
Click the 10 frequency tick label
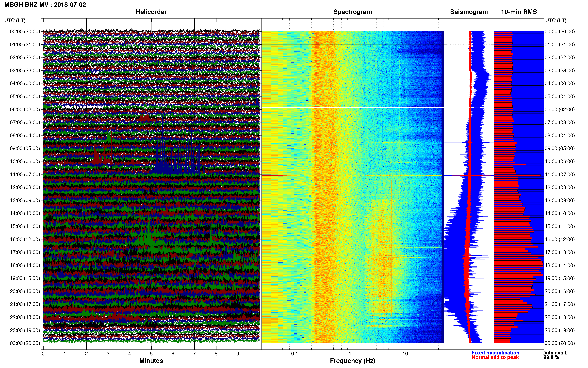pyautogui.click(x=405, y=354)
